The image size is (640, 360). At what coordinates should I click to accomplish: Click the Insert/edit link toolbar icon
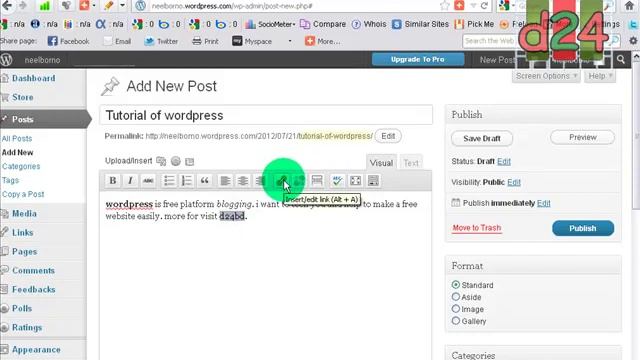[x=282, y=181]
